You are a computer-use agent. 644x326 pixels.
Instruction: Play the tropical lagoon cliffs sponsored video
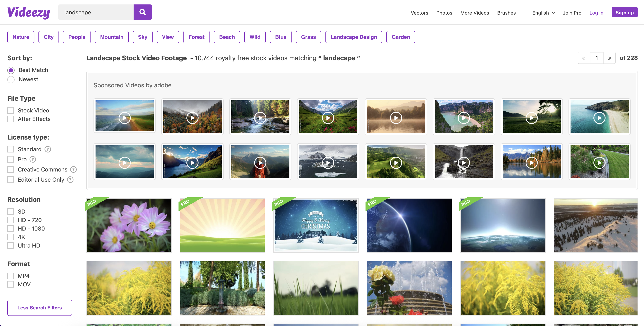(x=464, y=116)
